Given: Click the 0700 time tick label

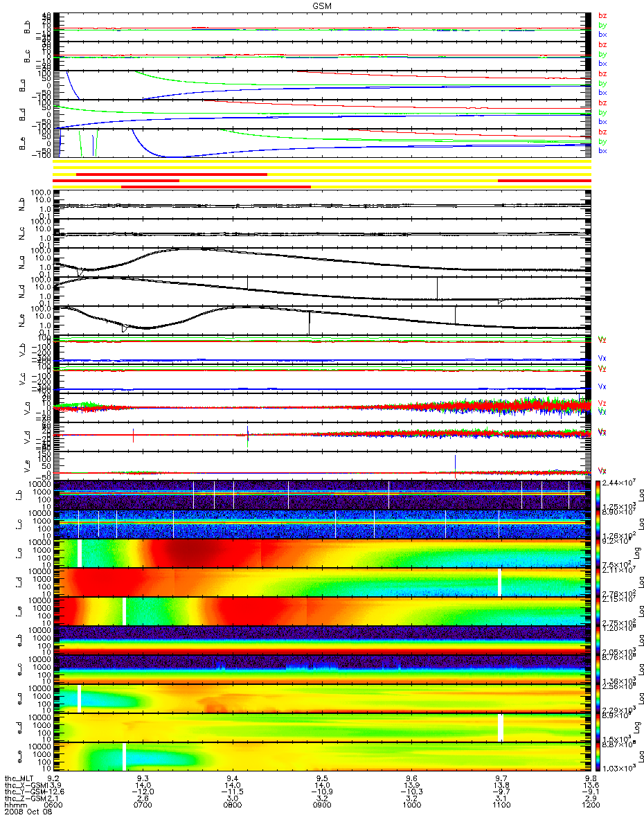Looking at the screenshot, I should [x=143, y=805].
